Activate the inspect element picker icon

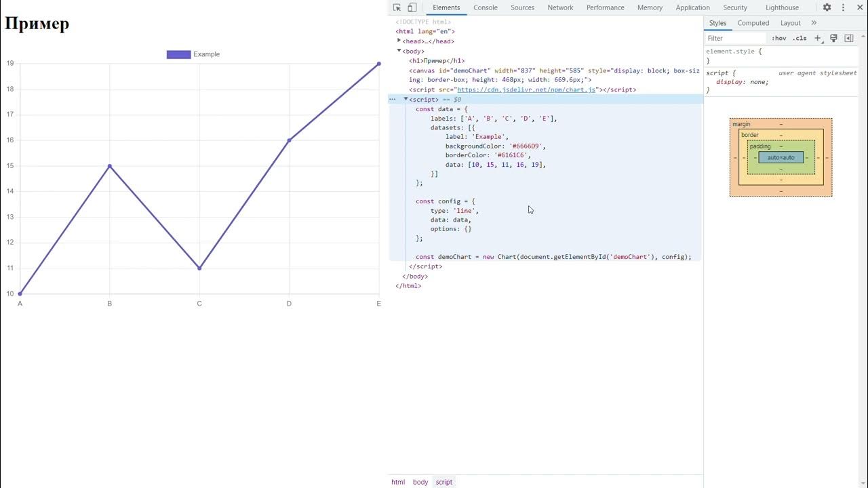[x=397, y=7]
